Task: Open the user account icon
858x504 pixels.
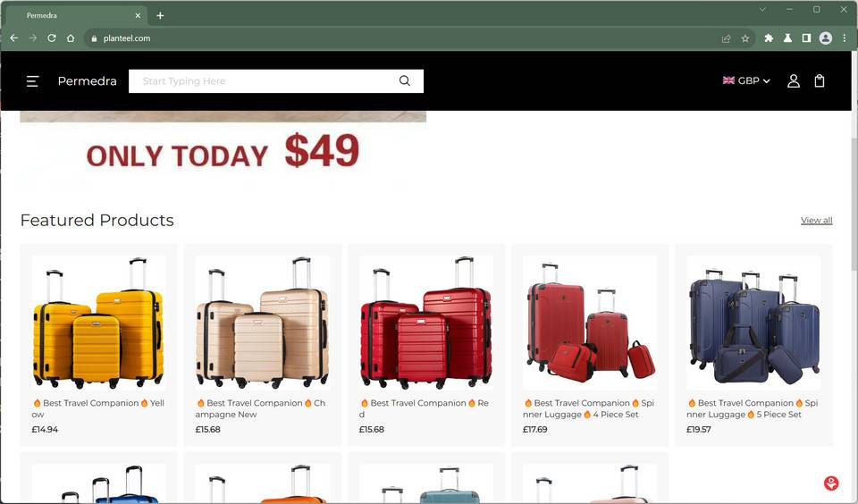Action: tap(794, 81)
